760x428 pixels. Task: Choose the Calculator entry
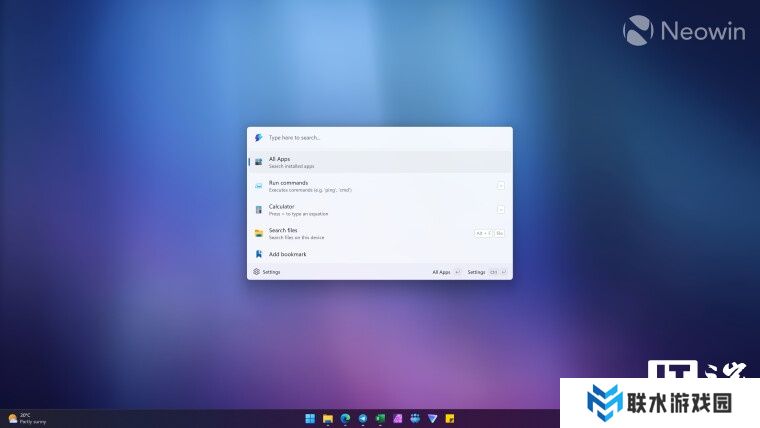coord(380,210)
